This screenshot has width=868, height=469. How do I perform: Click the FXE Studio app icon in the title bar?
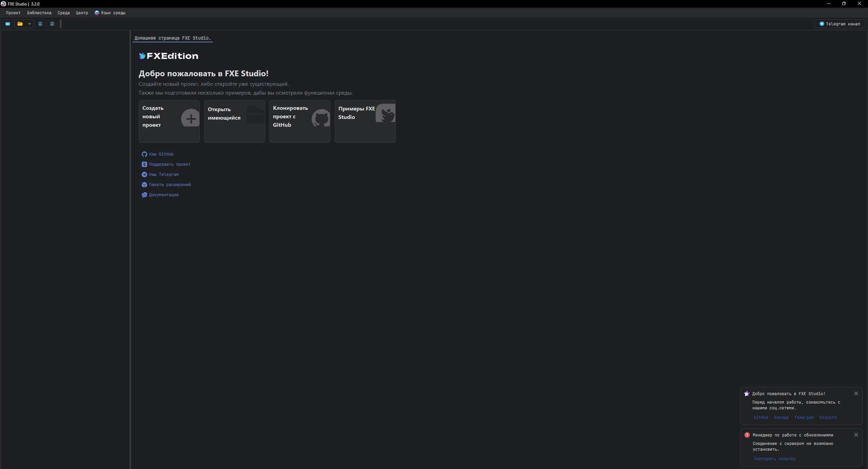pyautogui.click(x=3, y=4)
